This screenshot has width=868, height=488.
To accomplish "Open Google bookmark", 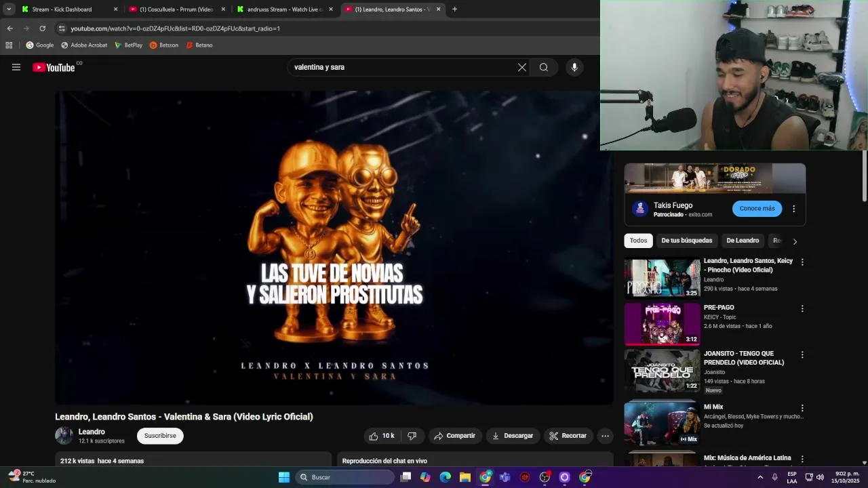I will click(x=39, y=45).
